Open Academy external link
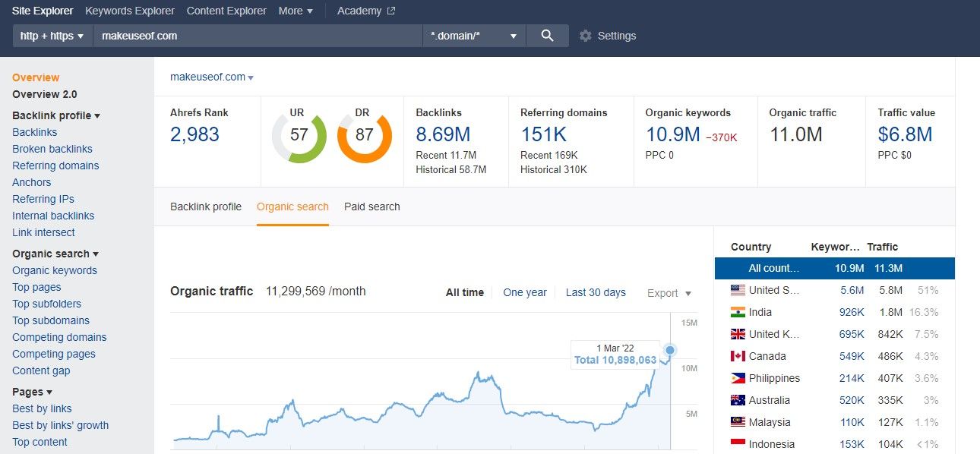The height and width of the screenshot is (454, 980). point(365,11)
